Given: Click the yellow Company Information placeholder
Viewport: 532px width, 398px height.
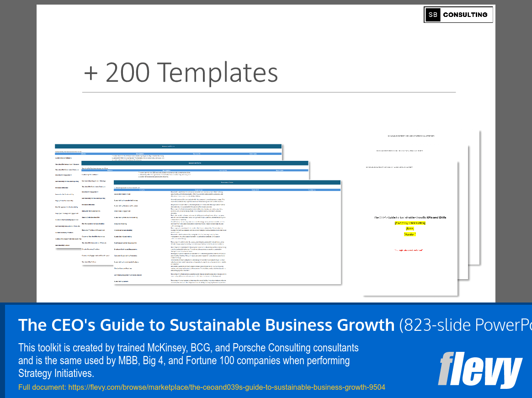Looking at the screenshot, I should 410,223.
